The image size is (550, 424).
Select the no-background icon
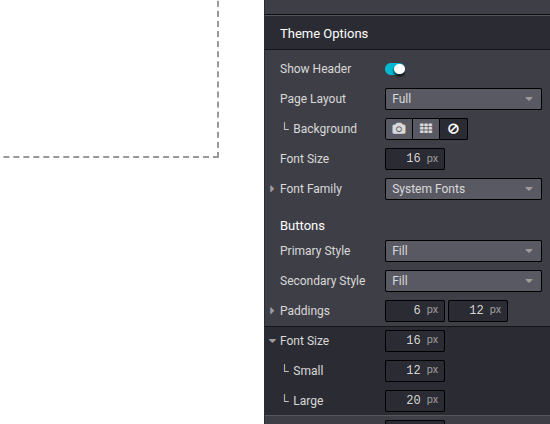click(x=453, y=129)
